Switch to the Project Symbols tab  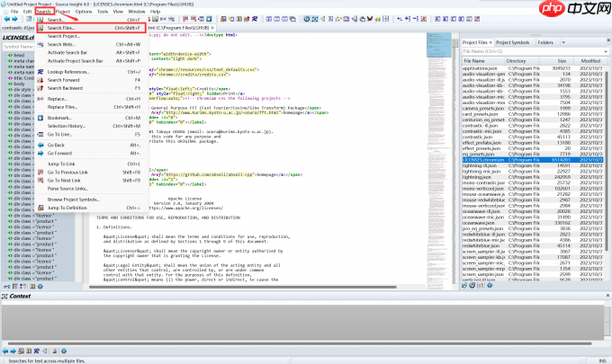pos(512,42)
